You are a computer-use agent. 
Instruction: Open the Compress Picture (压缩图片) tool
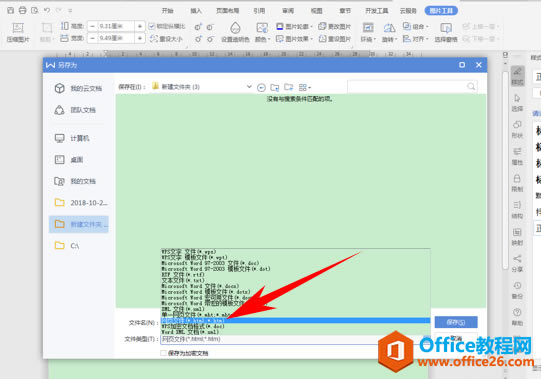click(x=18, y=32)
